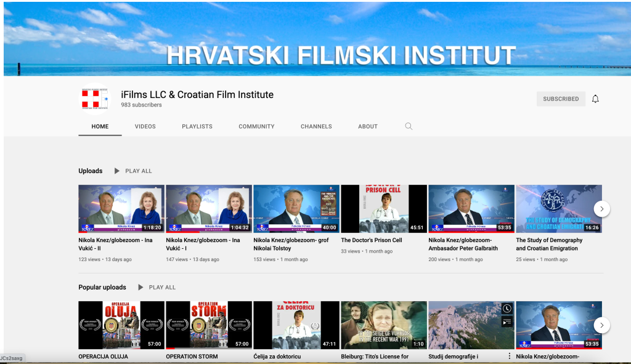Click the channel avatar logo
Viewport: 631px width, 364px height.
[x=95, y=99]
